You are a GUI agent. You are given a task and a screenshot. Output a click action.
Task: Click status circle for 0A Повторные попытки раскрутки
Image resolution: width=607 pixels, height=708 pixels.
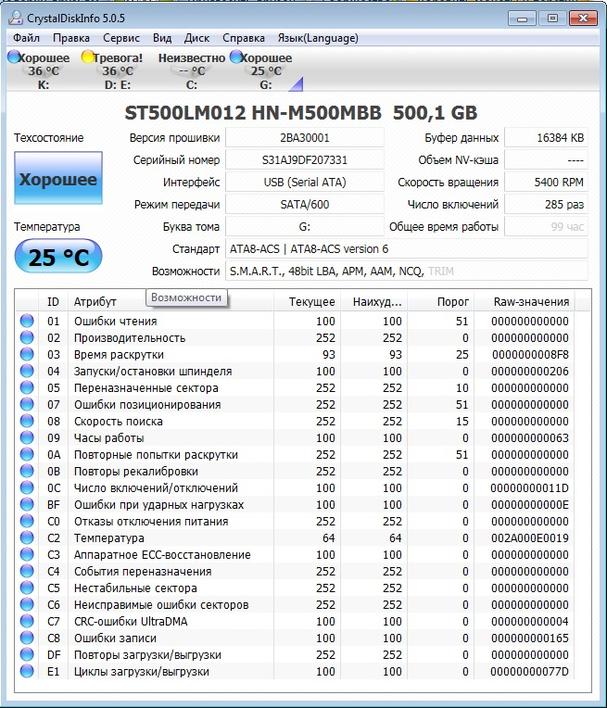tap(27, 454)
